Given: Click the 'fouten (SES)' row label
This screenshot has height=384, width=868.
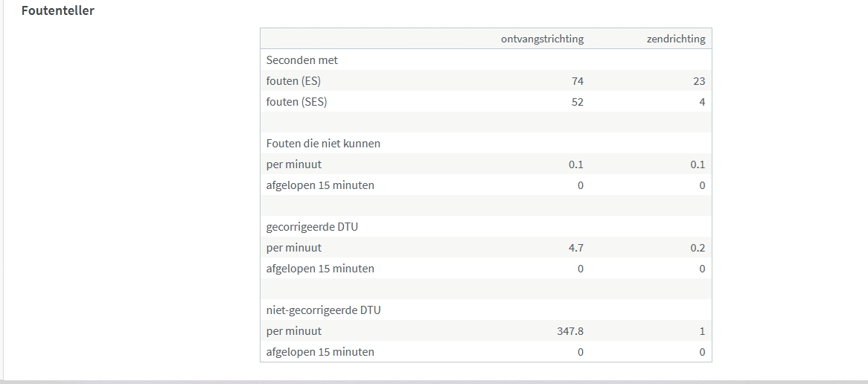Looking at the screenshot, I should (296, 102).
